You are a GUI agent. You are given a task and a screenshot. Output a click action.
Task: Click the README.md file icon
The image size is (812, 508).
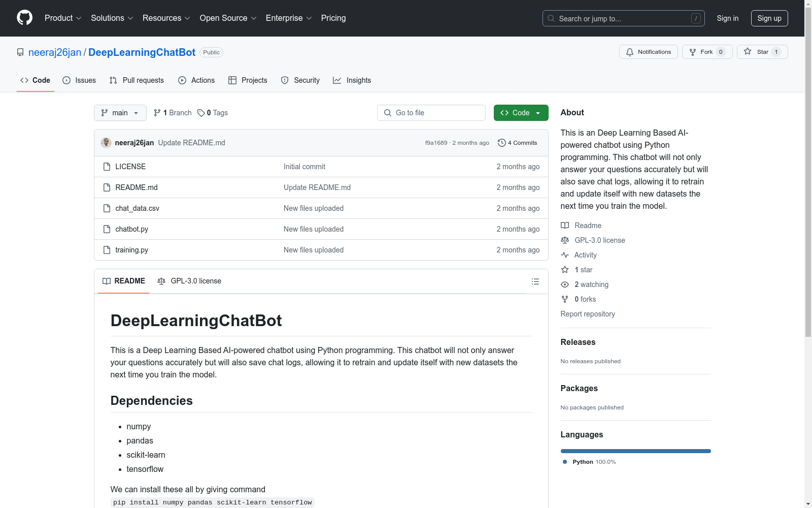[107, 187]
